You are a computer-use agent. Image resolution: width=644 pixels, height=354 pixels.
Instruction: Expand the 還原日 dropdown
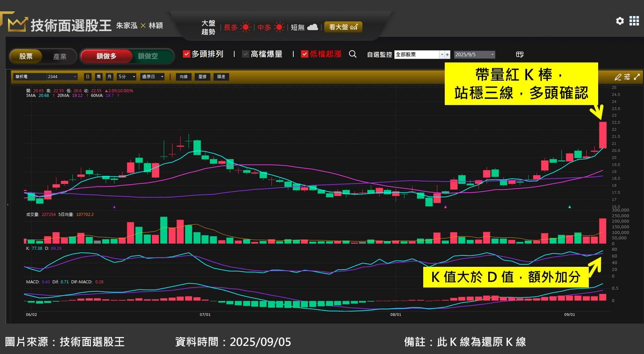pos(152,77)
